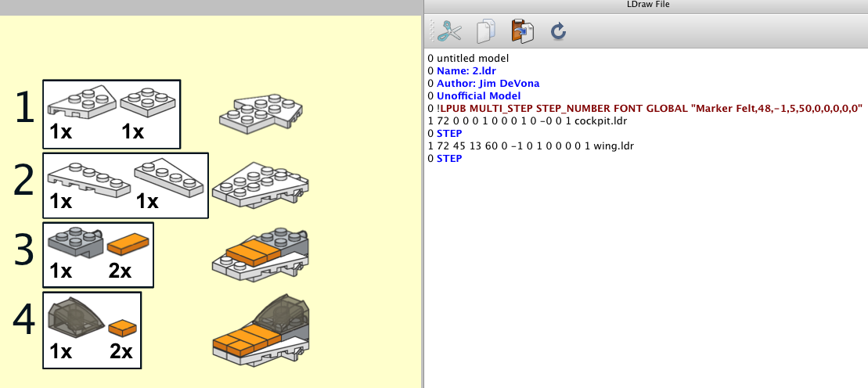Select the step number 1
The height and width of the screenshot is (388, 868).
[25, 107]
